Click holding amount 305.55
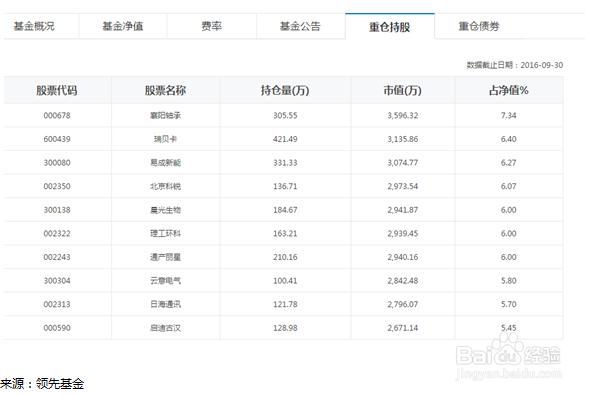Viewport: 594px width, 395px height. pyautogui.click(x=285, y=116)
